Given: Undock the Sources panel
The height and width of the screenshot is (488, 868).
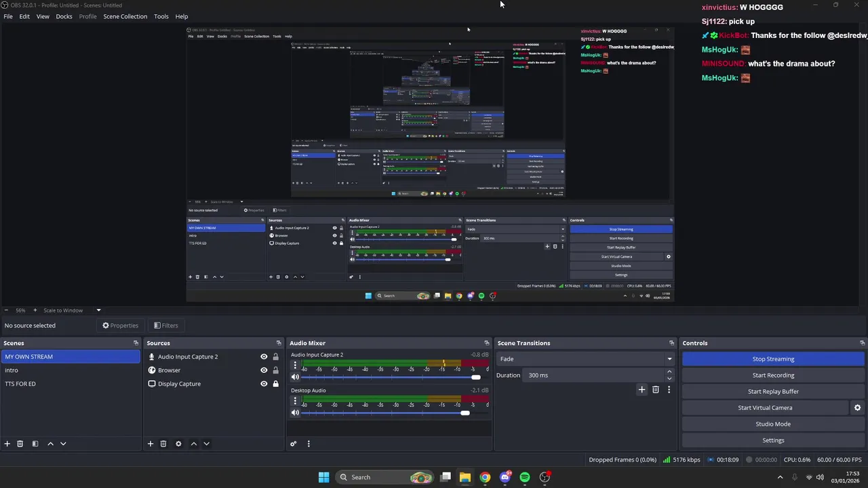Looking at the screenshot, I should click(278, 343).
